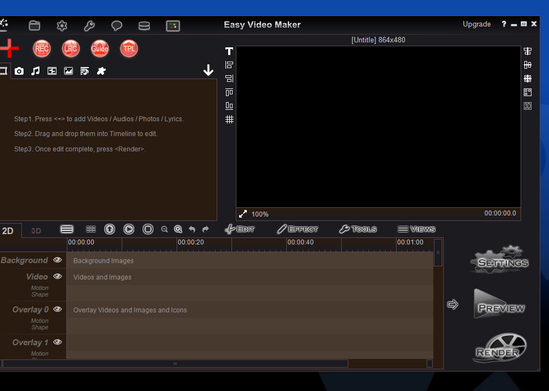549x391 pixels.
Task: Open the project folder icon in top toolbar
Action: click(x=34, y=26)
